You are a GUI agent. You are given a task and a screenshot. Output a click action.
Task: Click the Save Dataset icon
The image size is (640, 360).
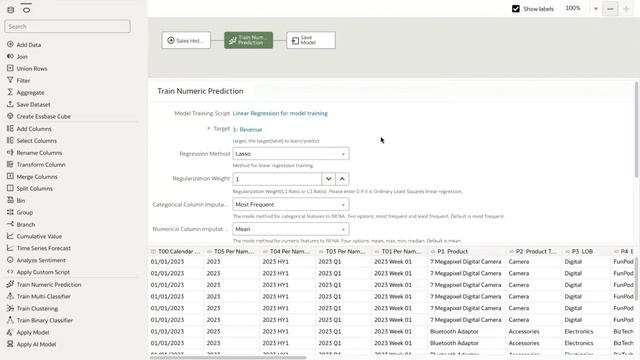tap(10, 104)
